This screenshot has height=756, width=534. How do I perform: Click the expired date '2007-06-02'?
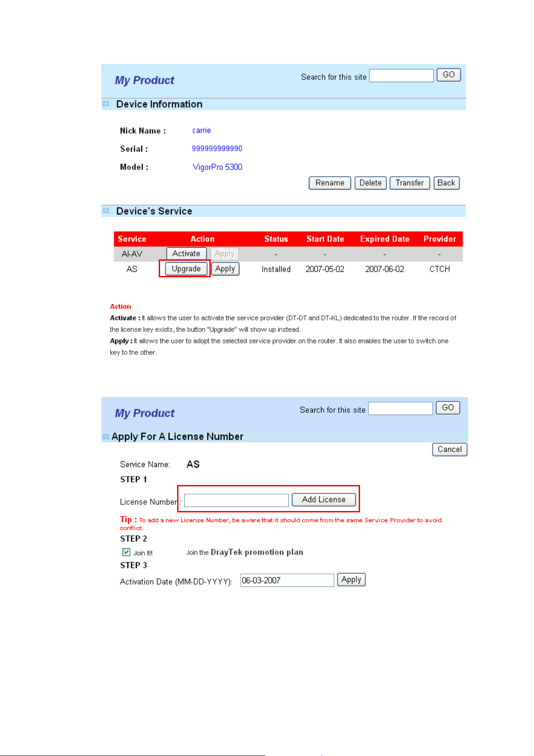(385, 269)
